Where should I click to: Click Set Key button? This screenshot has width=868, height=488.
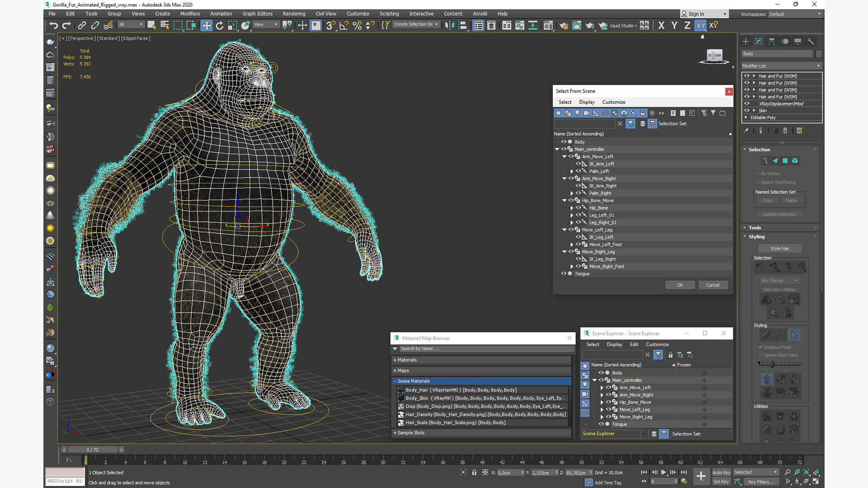(x=721, y=482)
